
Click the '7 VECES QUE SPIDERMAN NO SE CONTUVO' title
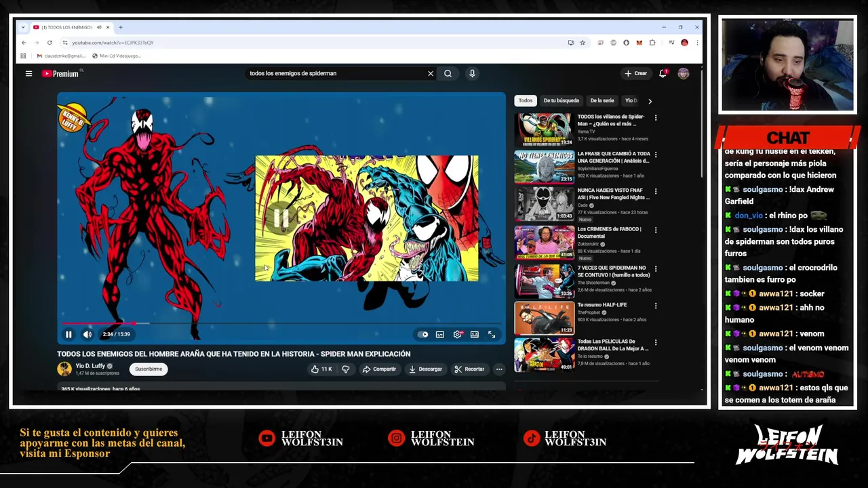tap(614, 271)
